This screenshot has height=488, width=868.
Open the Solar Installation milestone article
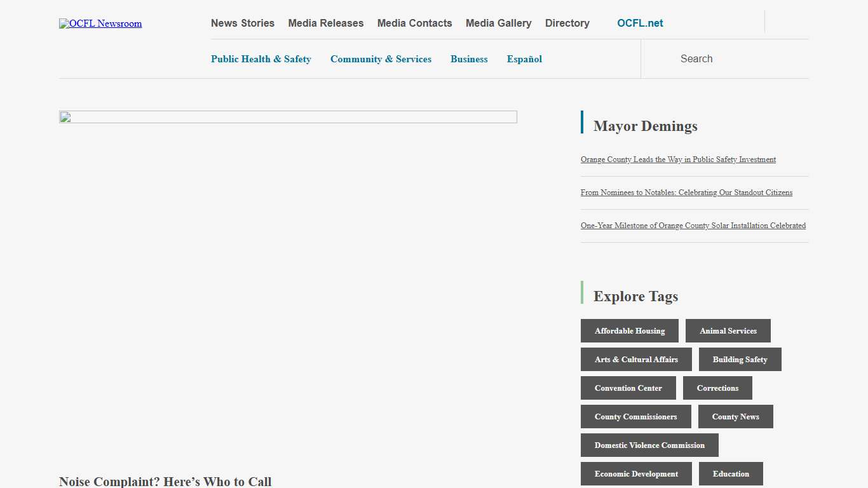tap(693, 226)
